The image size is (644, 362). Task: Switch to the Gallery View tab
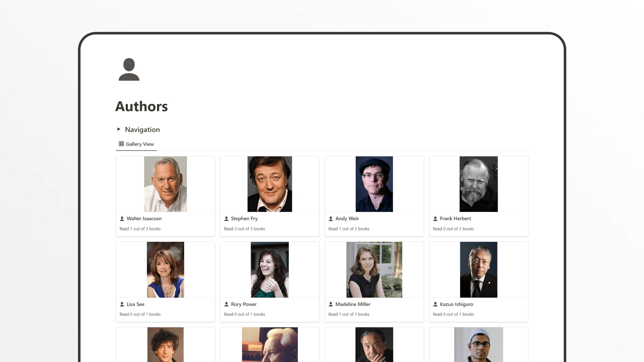coord(136,144)
